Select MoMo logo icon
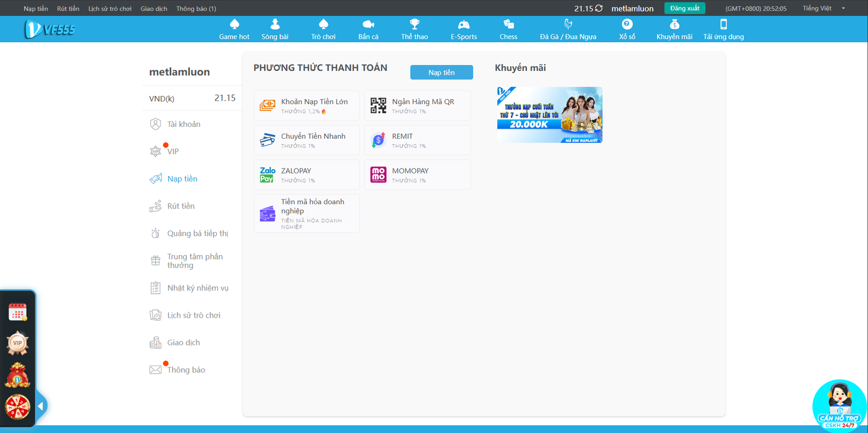Viewport: 868px width, 433px height. [378, 175]
